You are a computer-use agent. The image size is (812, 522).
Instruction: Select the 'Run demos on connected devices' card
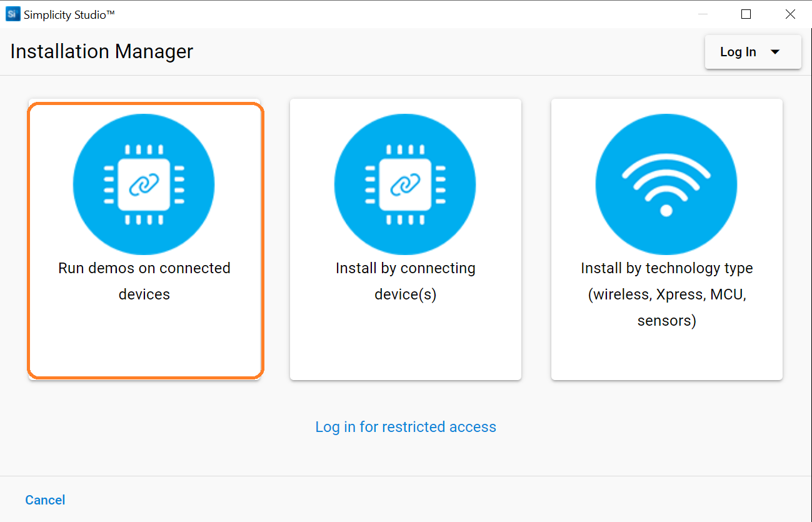coord(144,241)
